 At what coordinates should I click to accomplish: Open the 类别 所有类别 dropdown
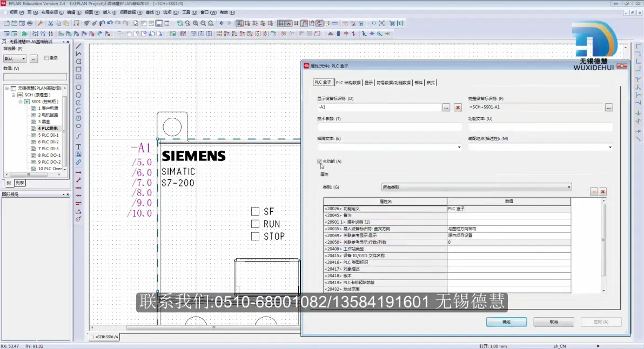click(x=477, y=187)
